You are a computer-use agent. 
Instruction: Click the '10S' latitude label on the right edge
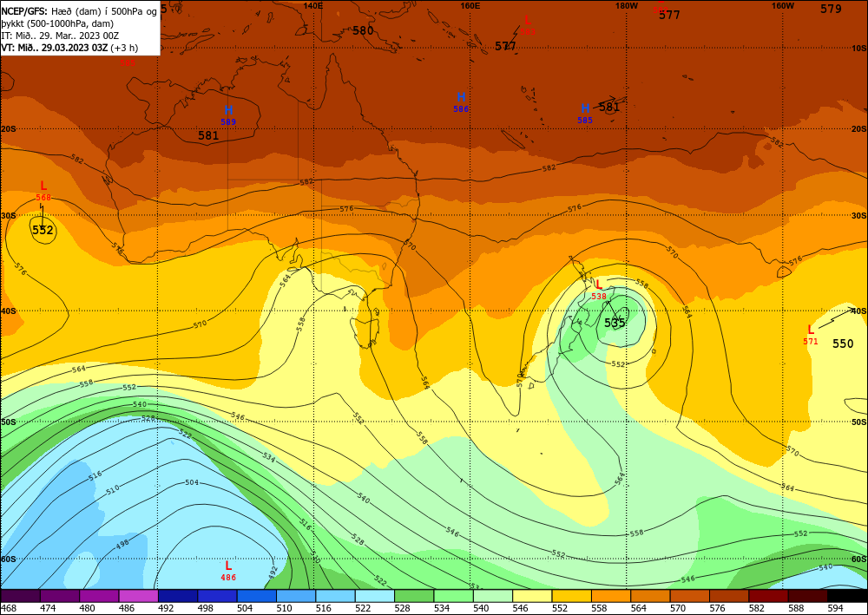tap(858, 48)
